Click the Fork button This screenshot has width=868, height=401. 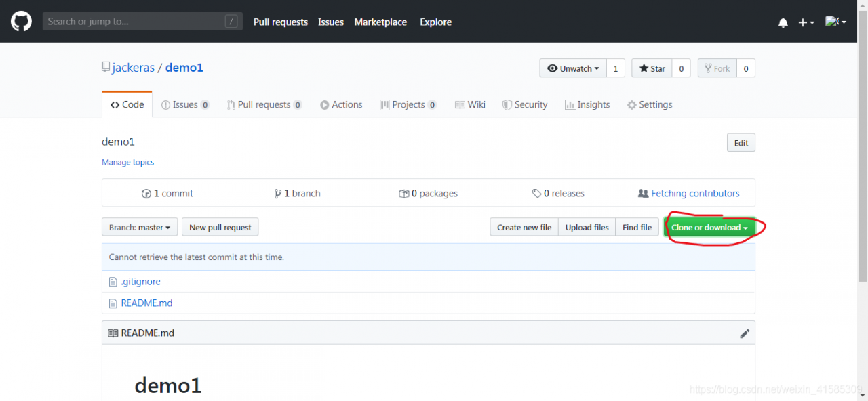pos(717,68)
